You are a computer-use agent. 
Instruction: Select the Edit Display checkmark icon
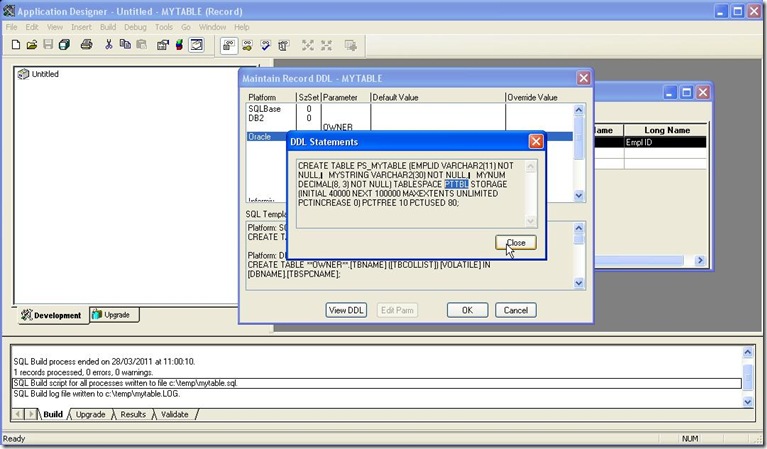tap(265, 45)
